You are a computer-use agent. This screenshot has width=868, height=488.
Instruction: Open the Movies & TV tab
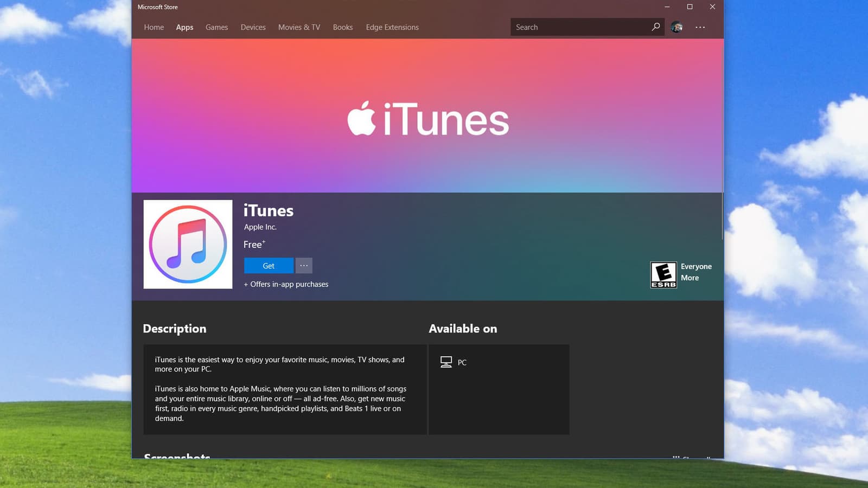[x=299, y=27]
